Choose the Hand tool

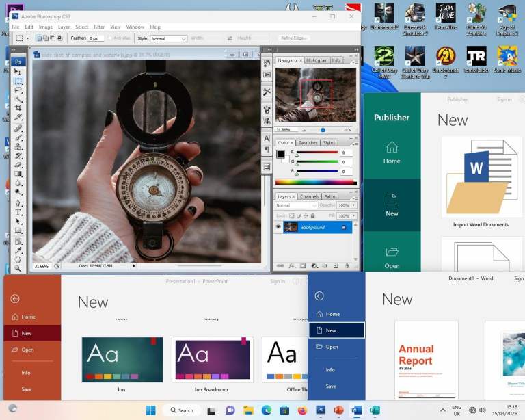pyautogui.click(x=18, y=259)
